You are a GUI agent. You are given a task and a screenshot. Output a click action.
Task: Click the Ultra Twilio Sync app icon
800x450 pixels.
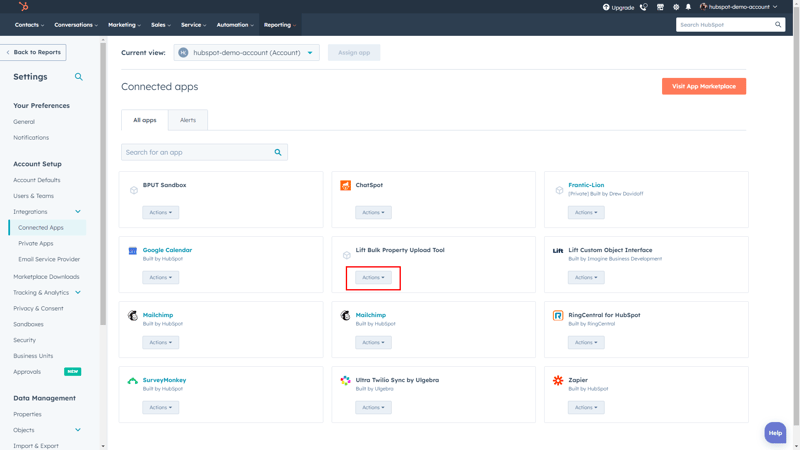(x=345, y=380)
